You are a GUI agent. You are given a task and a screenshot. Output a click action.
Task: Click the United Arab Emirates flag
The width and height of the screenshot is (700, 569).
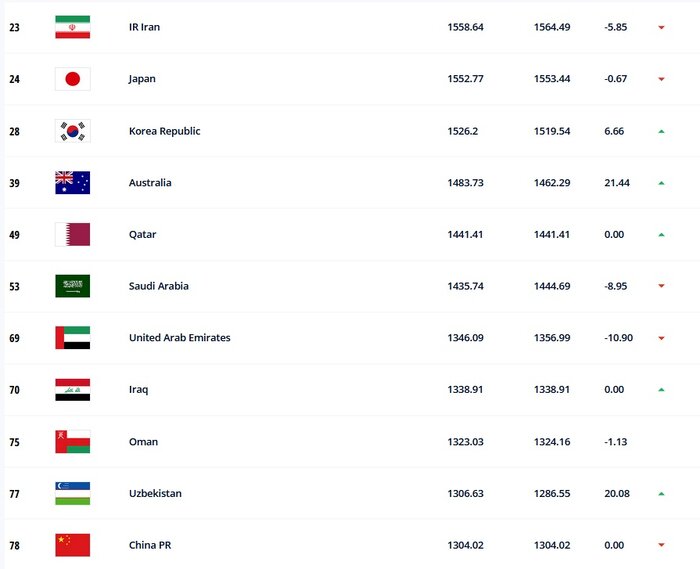72,338
